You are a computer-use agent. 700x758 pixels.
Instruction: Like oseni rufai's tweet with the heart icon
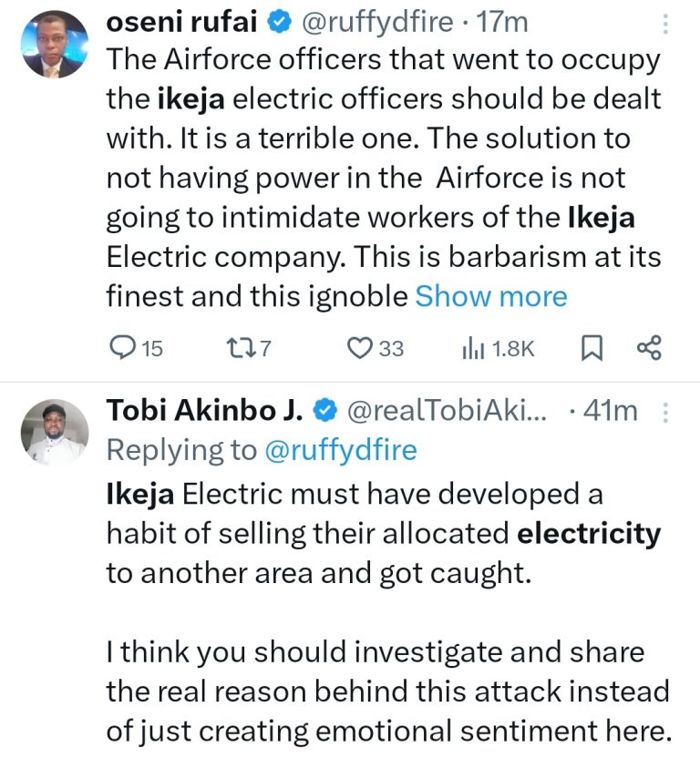click(362, 348)
